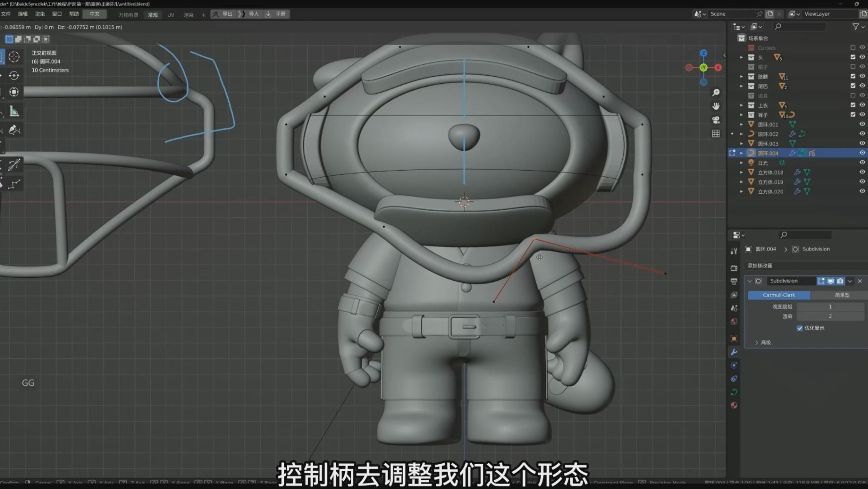The width and height of the screenshot is (868, 489).
Task: Click the 视图层级 viewport levels value field
Action: 830,307
